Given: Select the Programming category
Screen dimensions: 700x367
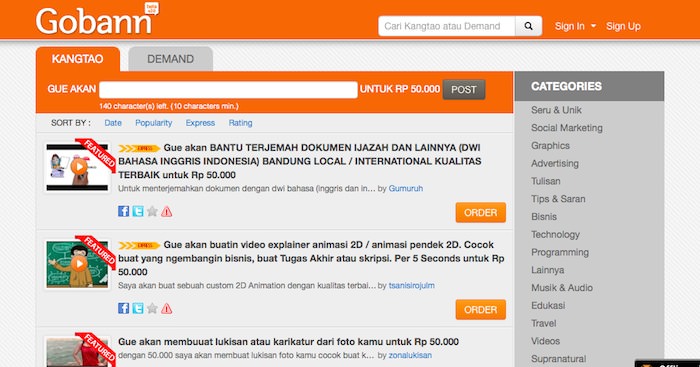Looking at the screenshot, I should [x=560, y=252].
